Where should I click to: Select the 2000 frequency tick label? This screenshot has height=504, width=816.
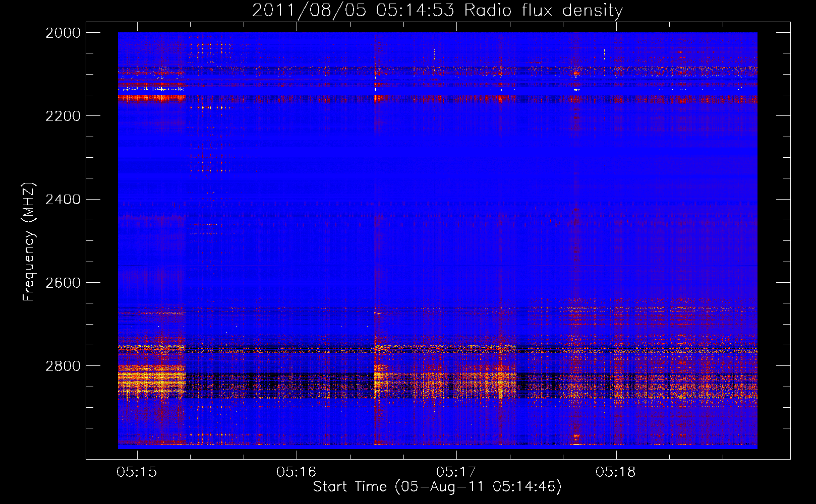click(x=63, y=33)
